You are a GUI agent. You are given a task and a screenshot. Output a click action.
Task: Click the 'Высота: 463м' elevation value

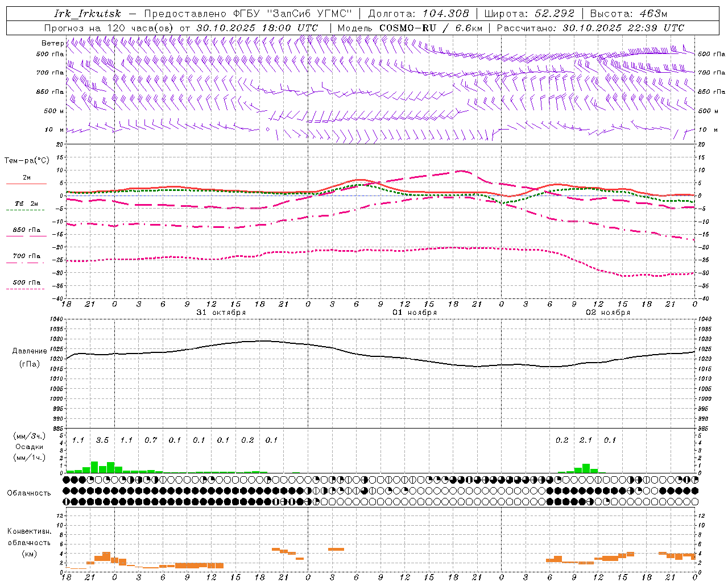point(628,14)
